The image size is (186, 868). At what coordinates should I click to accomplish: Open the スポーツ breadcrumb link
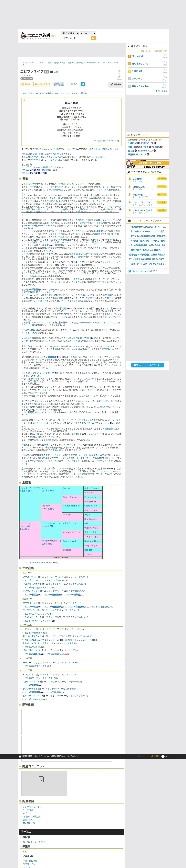(x=42, y=63)
